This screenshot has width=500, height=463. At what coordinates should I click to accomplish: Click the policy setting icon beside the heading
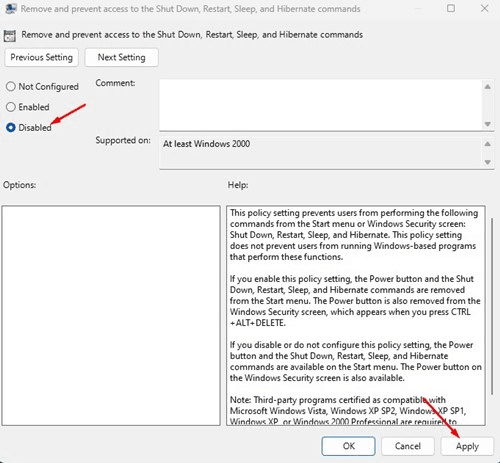point(10,36)
